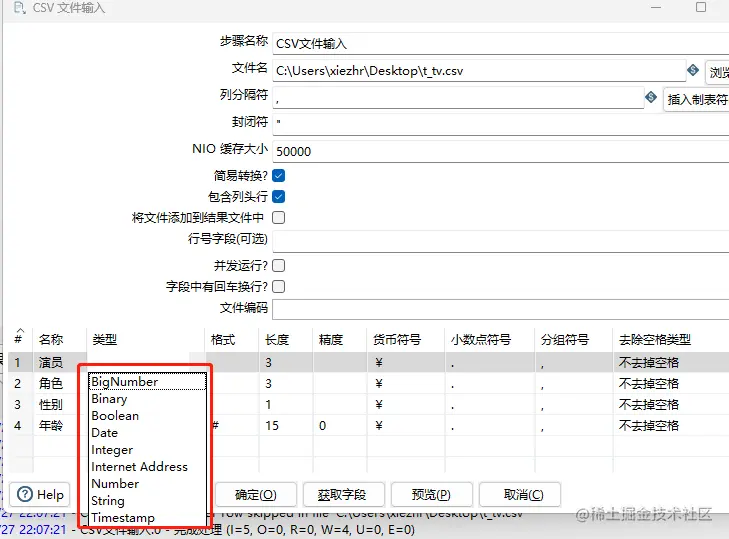Click the 小数点符号 column header

pos(490,339)
